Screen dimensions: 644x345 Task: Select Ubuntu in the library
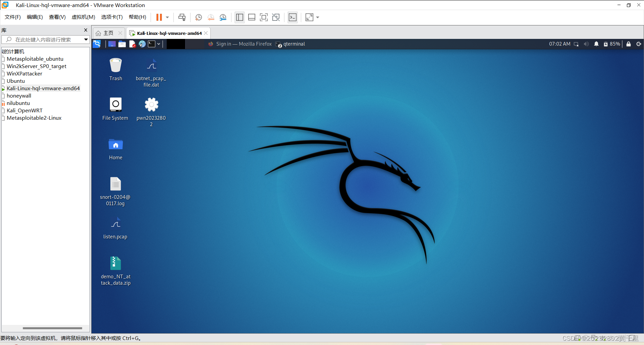coord(15,81)
